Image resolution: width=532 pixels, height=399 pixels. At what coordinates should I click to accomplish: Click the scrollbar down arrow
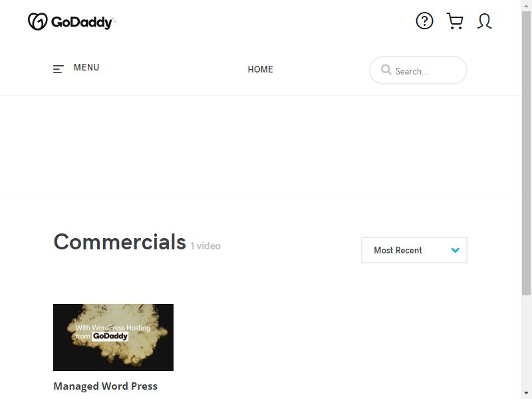pos(526,394)
